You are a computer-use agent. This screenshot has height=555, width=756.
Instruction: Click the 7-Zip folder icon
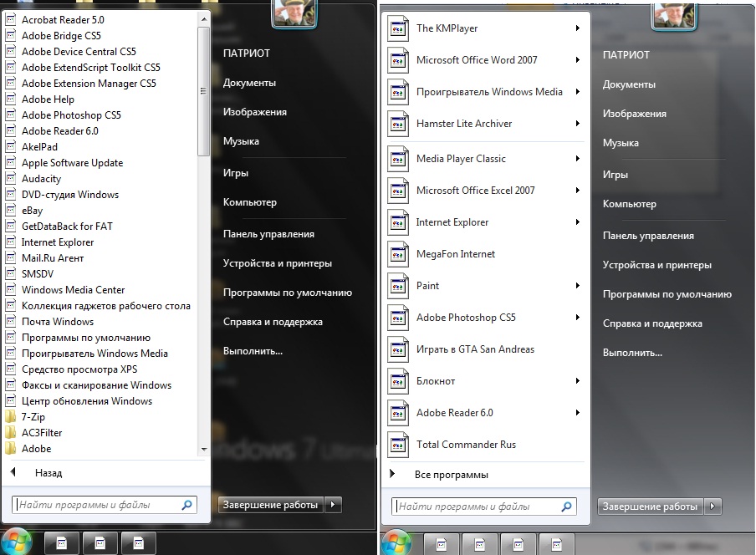pos(11,417)
